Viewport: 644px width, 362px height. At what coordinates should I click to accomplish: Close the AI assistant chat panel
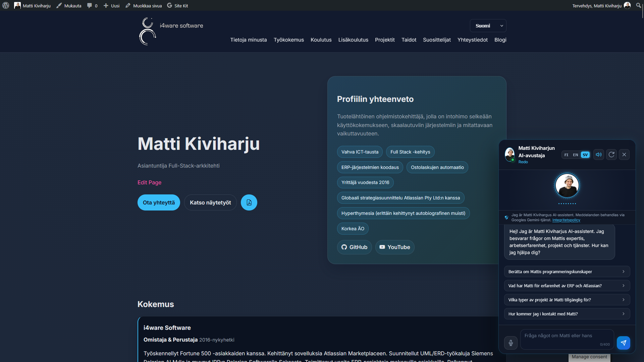click(624, 155)
